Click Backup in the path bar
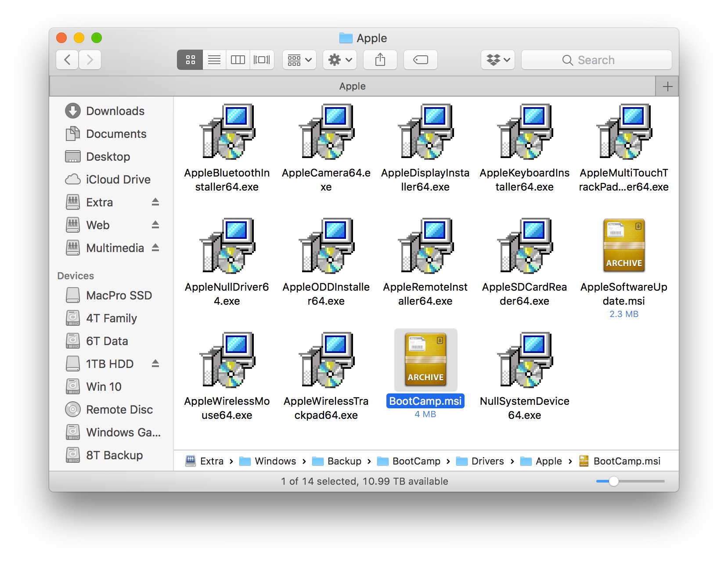This screenshot has width=728, height=562. click(x=337, y=461)
